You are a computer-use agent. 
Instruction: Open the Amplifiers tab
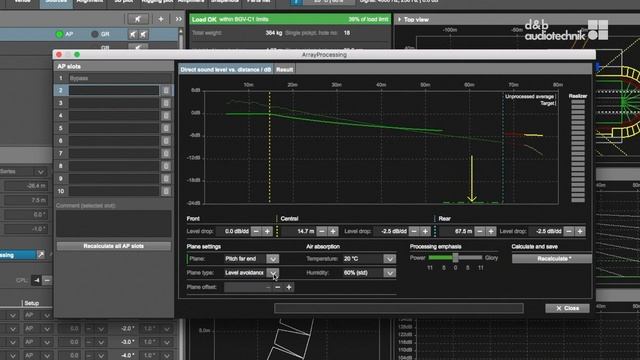(x=191, y=2)
